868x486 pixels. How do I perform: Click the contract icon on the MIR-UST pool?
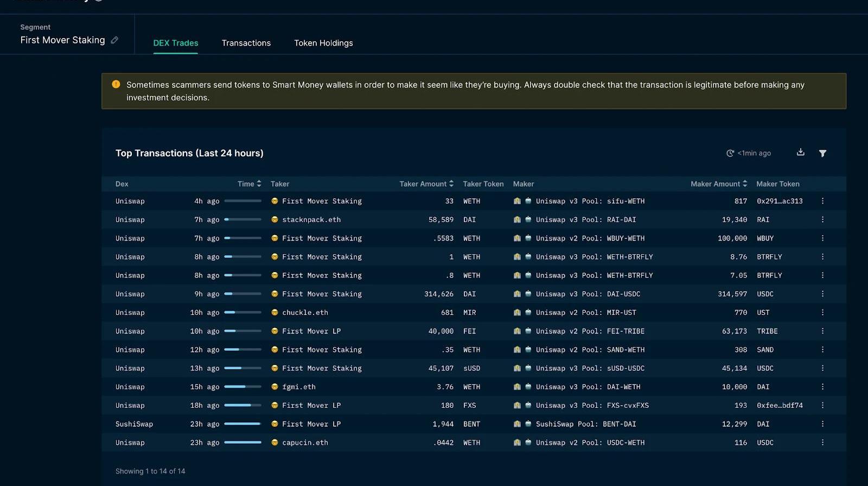click(528, 312)
